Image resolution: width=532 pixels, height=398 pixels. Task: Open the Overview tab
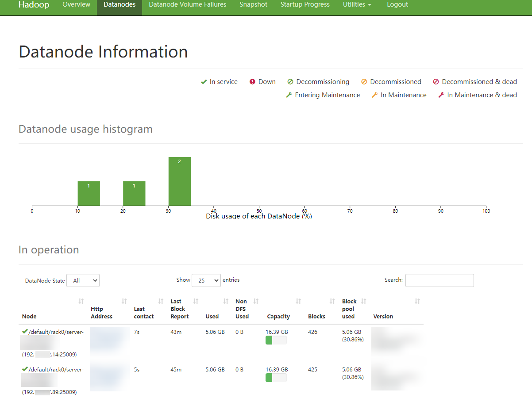pyautogui.click(x=76, y=4)
